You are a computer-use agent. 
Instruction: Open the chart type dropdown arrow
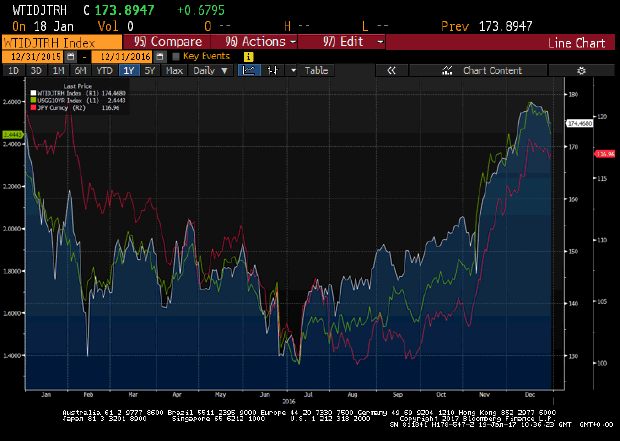[293, 70]
